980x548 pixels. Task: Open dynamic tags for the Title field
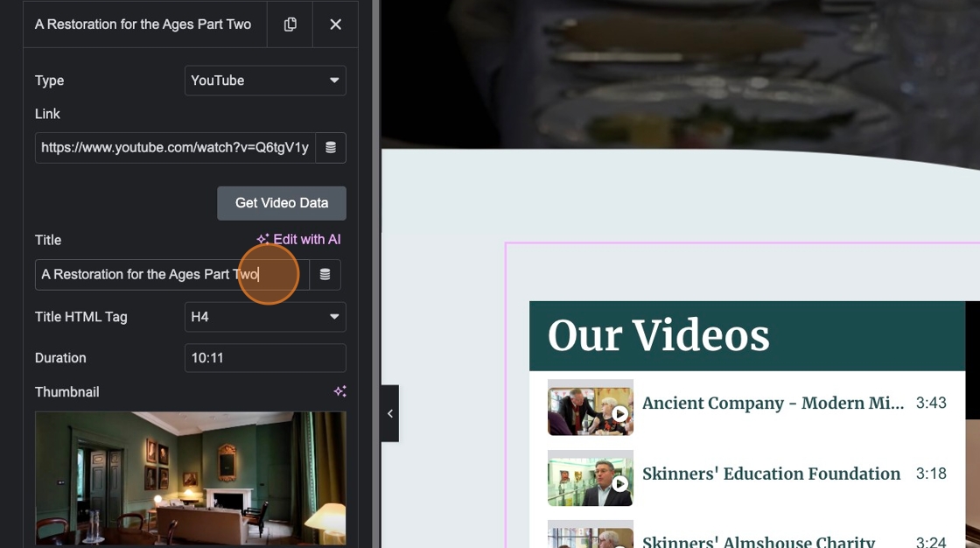pyautogui.click(x=325, y=275)
